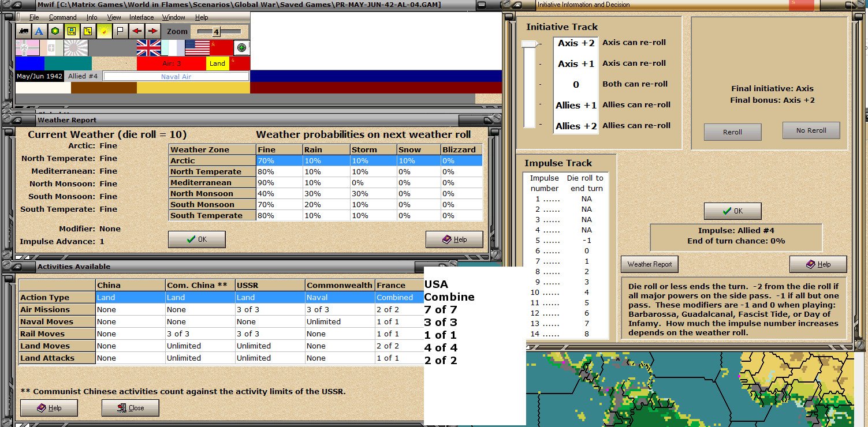Screen dimensions: 868x427
Task: Open the File menu
Action: [34, 17]
